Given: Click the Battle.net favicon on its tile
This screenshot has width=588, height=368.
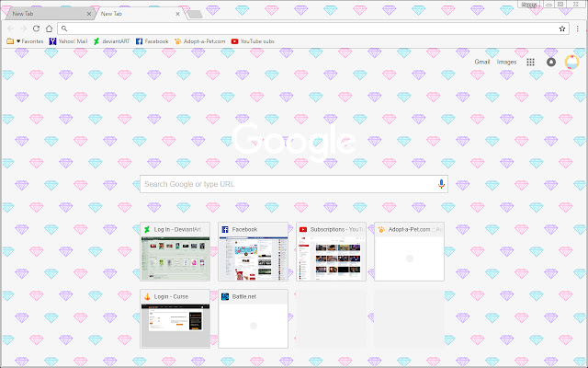Looking at the screenshot, I should coord(225,296).
